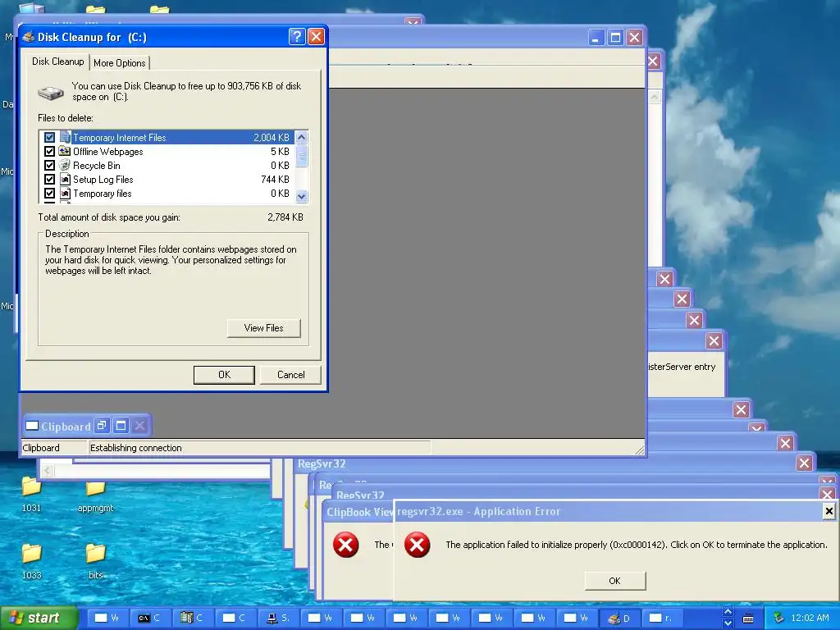Click the left scroll arrow below the Clipboard status bar
Viewport: 840px width, 630px height.
[x=47, y=470]
